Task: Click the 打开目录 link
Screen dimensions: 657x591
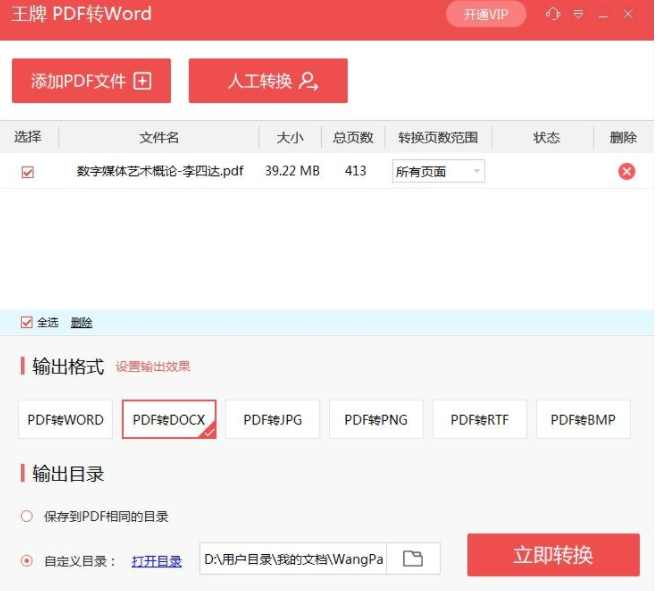Action: (x=157, y=561)
